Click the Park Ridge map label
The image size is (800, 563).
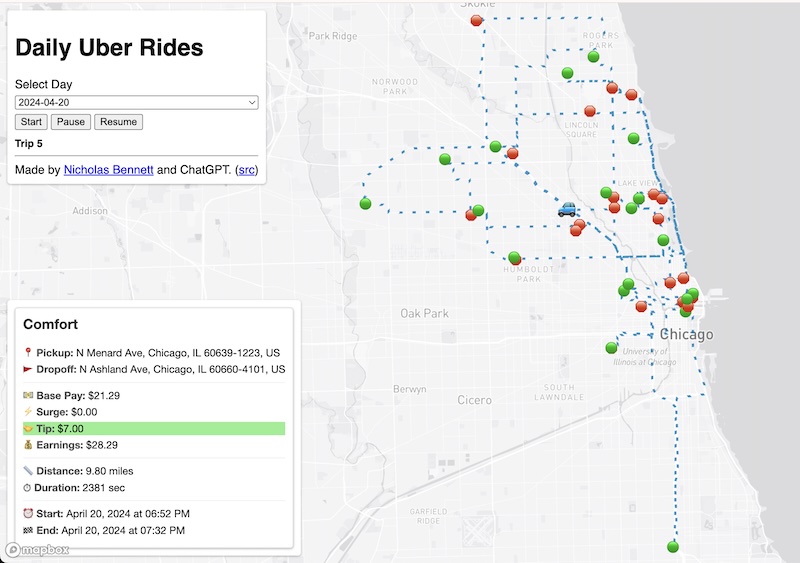pyautogui.click(x=333, y=36)
